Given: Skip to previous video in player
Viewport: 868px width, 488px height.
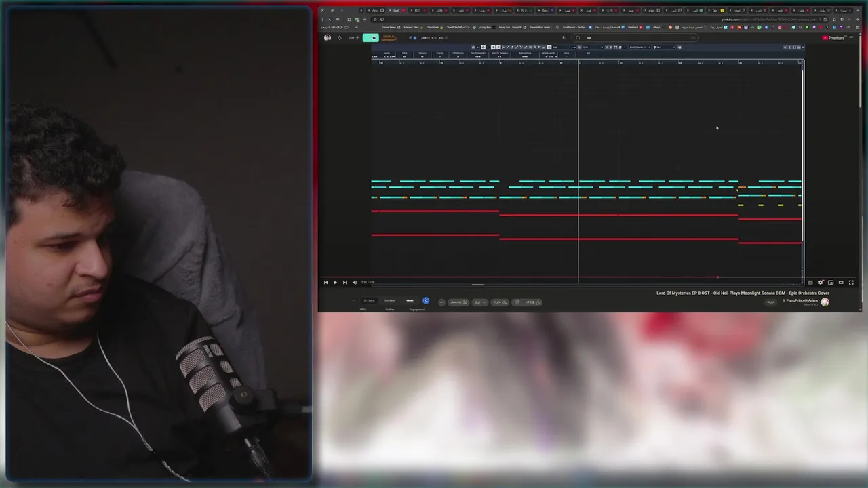Looking at the screenshot, I should coord(325,282).
